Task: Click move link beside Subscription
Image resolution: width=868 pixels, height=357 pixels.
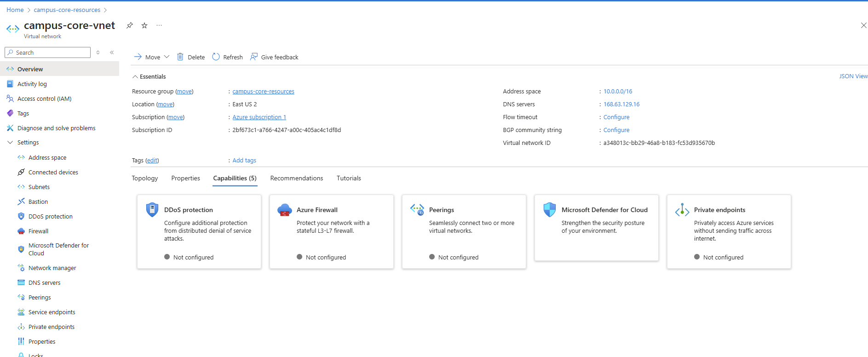Action: pyautogui.click(x=176, y=117)
